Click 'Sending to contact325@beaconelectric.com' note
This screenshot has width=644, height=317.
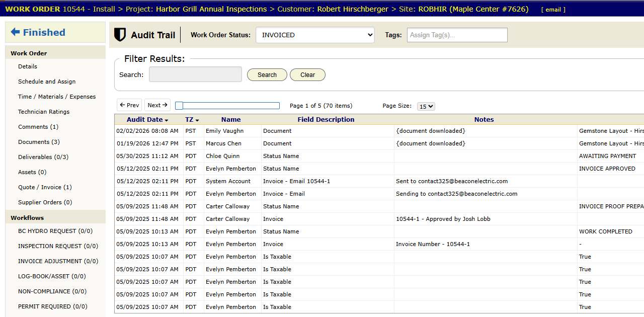pyautogui.click(x=456, y=194)
